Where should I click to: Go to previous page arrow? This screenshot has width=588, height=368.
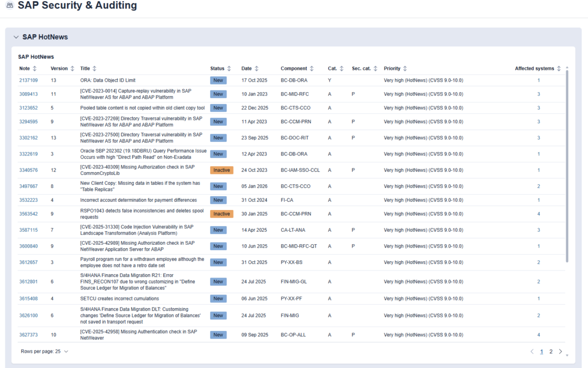point(532,352)
